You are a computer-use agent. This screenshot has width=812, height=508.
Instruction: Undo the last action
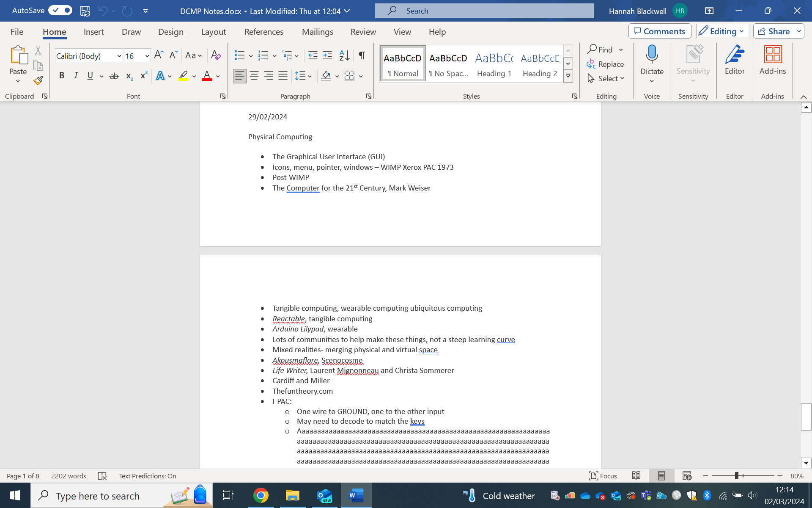(103, 11)
